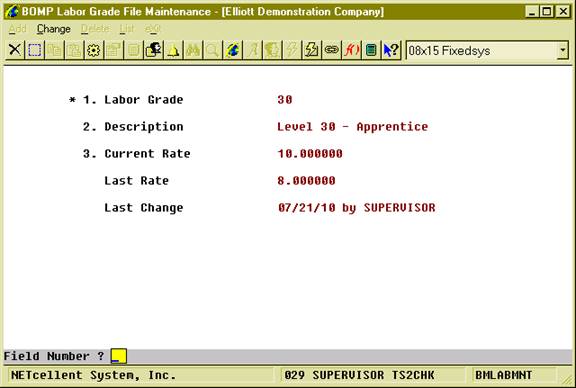
Task: Click the Level 30 - Apprentice description value
Action: click(x=353, y=127)
